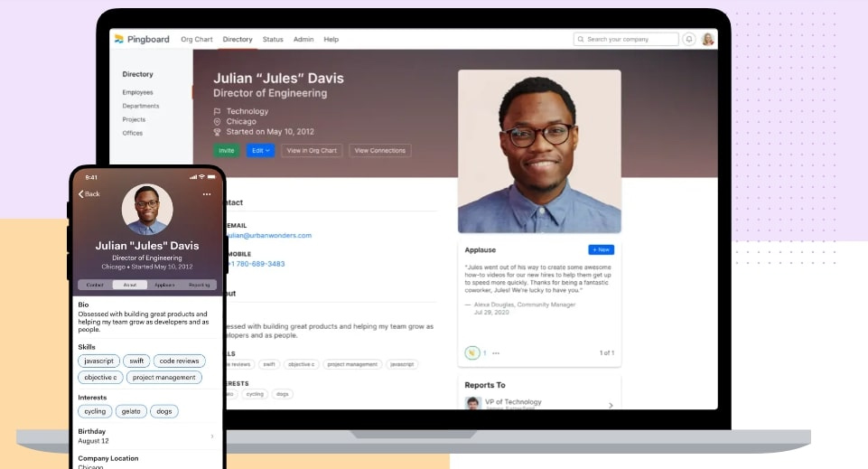Click the green Invite button
Image resolution: width=868 pixels, height=469 pixels.
click(x=226, y=151)
